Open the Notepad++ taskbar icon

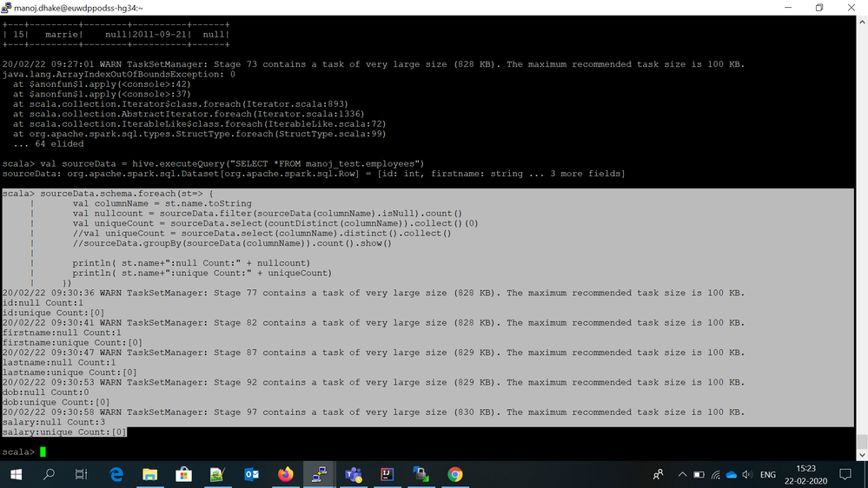[x=217, y=475]
